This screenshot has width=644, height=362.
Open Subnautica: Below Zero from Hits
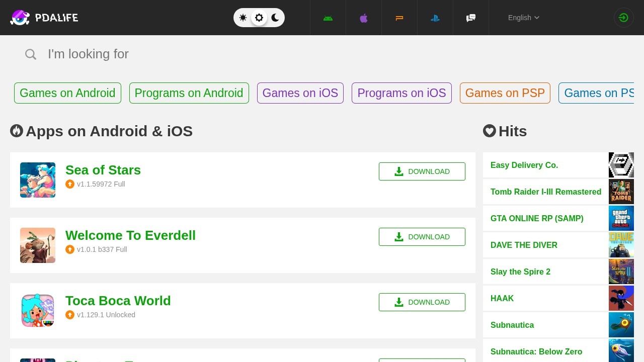[x=536, y=351]
